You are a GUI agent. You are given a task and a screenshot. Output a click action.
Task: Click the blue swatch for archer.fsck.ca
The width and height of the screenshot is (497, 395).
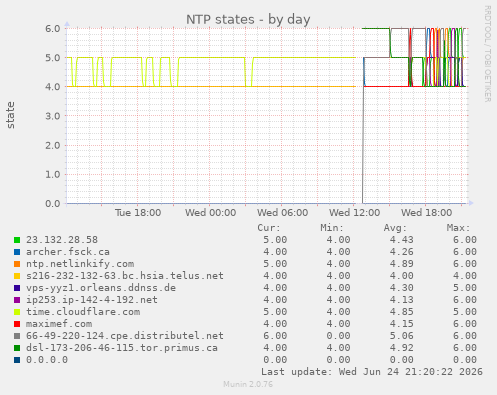click(17, 252)
